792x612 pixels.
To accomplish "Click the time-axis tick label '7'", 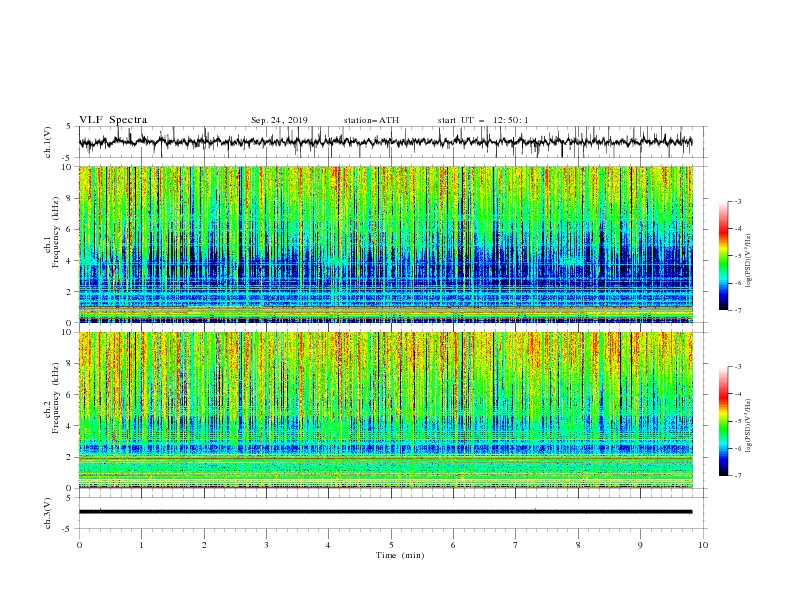I will [516, 545].
